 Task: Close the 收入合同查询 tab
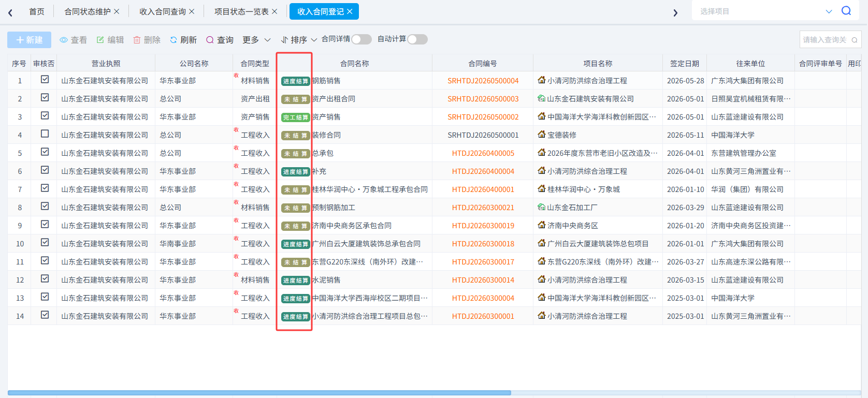click(192, 11)
